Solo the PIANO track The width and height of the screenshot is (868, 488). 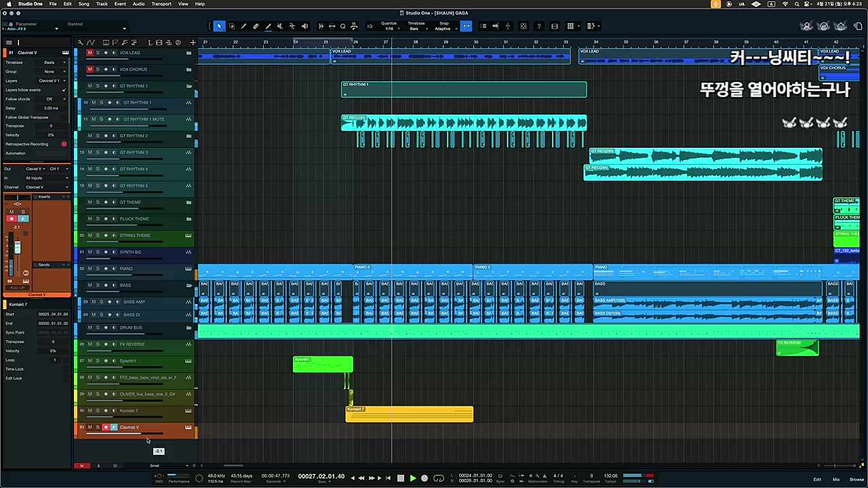coord(98,269)
